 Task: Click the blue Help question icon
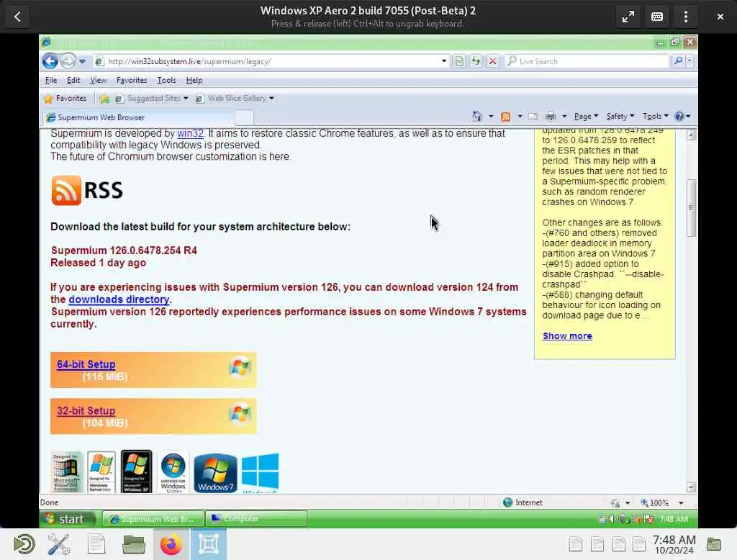point(679,116)
